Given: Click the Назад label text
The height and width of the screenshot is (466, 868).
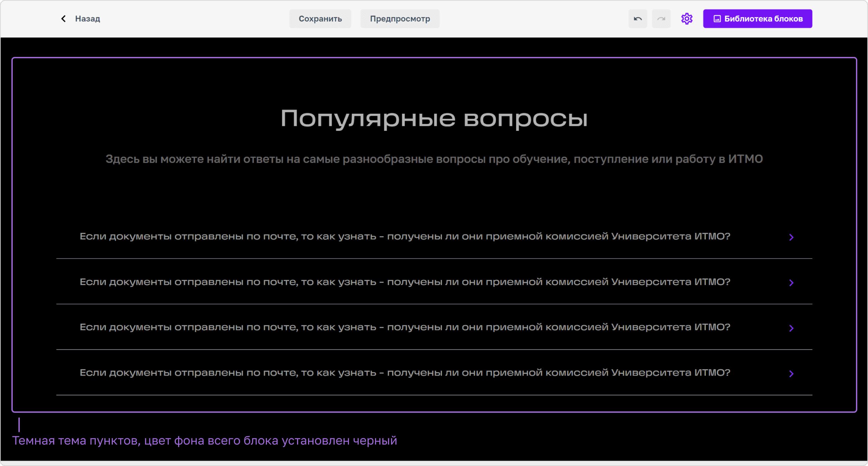Looking at the screenshot, I should 88,19.
